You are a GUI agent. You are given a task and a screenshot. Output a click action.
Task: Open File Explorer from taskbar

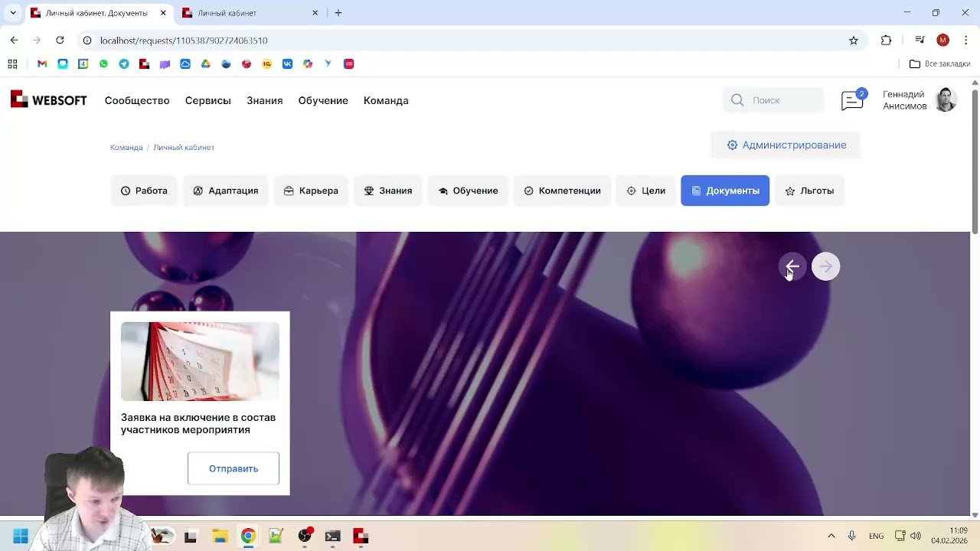pos(220,536)
